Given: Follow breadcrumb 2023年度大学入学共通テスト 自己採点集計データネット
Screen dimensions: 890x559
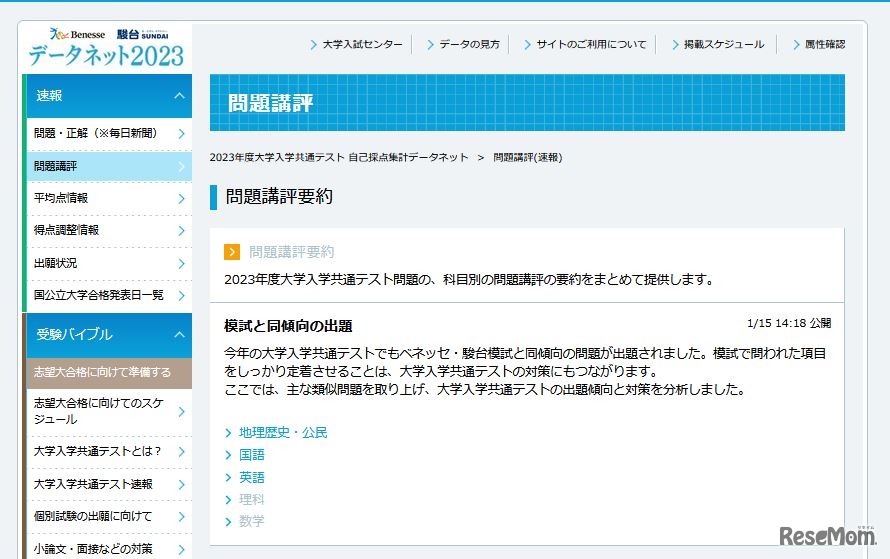Looking at the screenshot, I should pyautogui.click(x=339, y=157).
